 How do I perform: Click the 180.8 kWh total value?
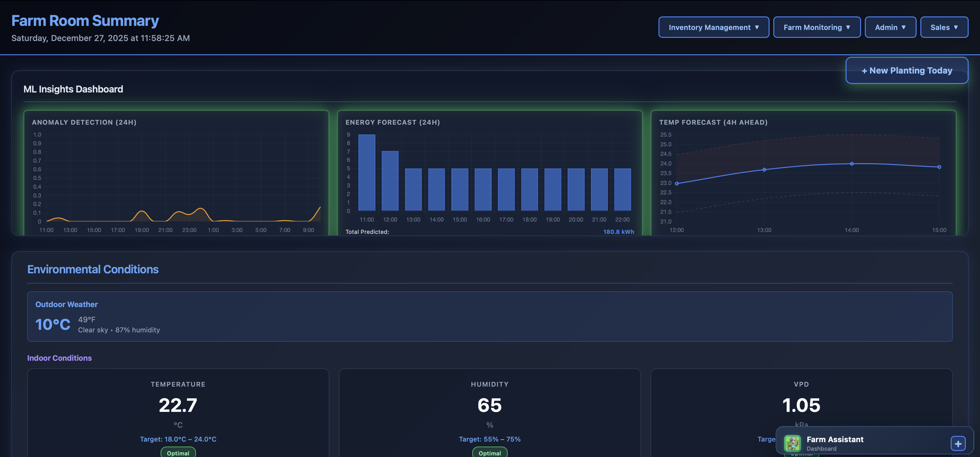pyautogui.click(x=619, y=231)
